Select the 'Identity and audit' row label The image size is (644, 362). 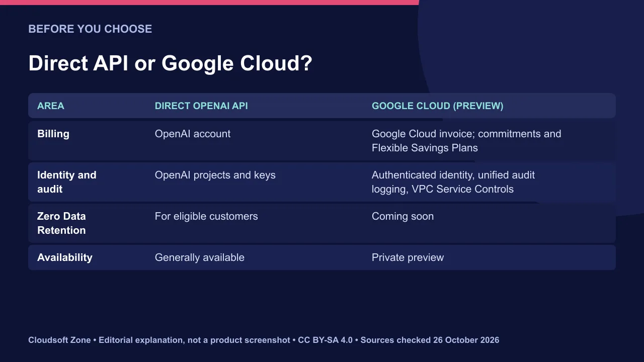[66, 182]
